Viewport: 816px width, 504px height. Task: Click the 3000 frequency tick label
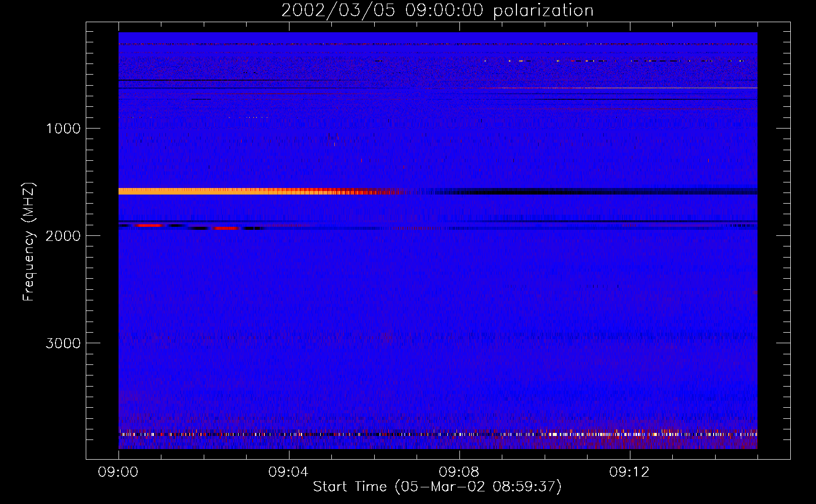(63, 343)
